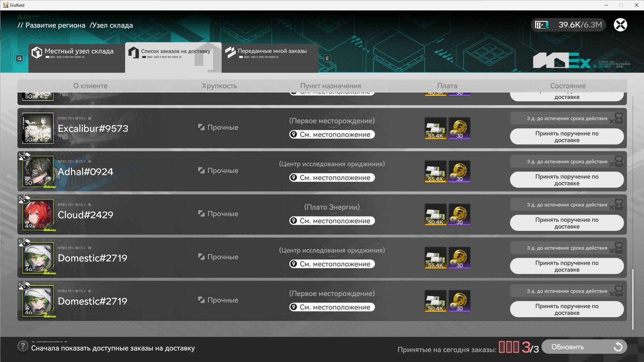Click the battery stock currency icon

[541, 25]
